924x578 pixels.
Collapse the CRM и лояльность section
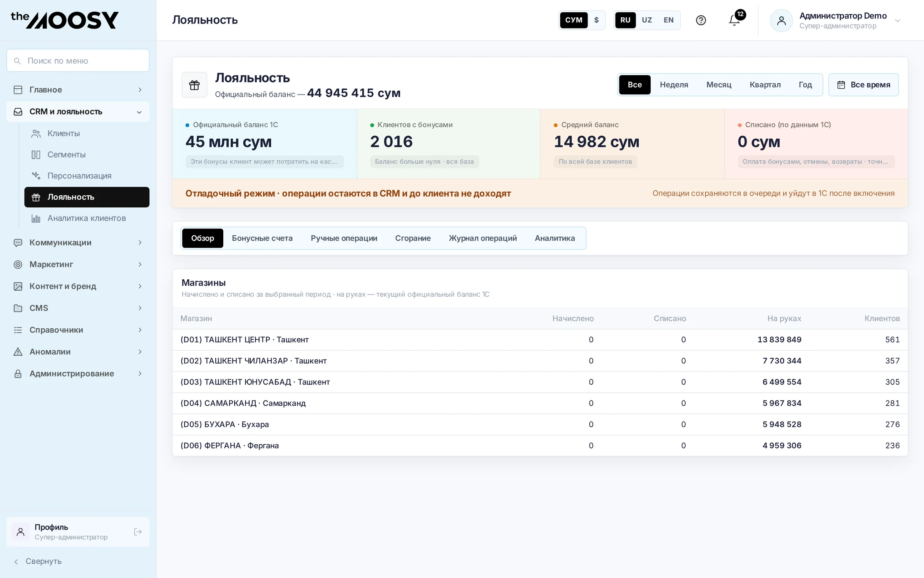point(78,112)
